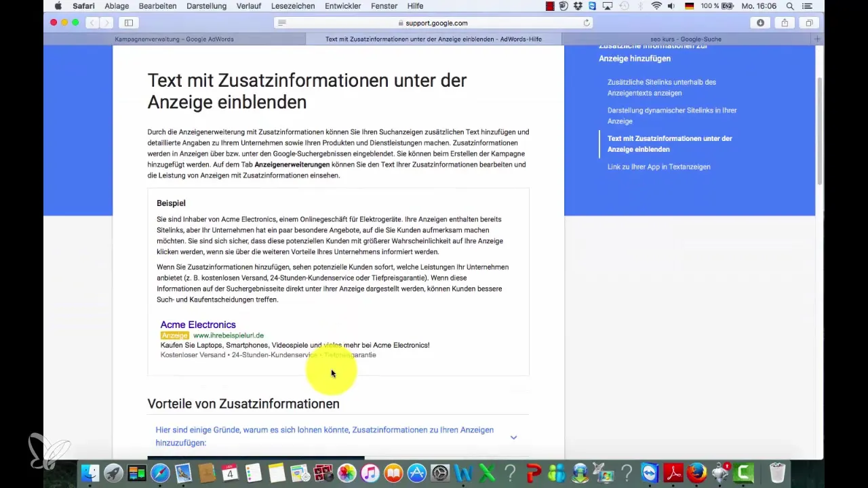
Task: Open Finder from the Dock
Action: [x=90, y=472]
